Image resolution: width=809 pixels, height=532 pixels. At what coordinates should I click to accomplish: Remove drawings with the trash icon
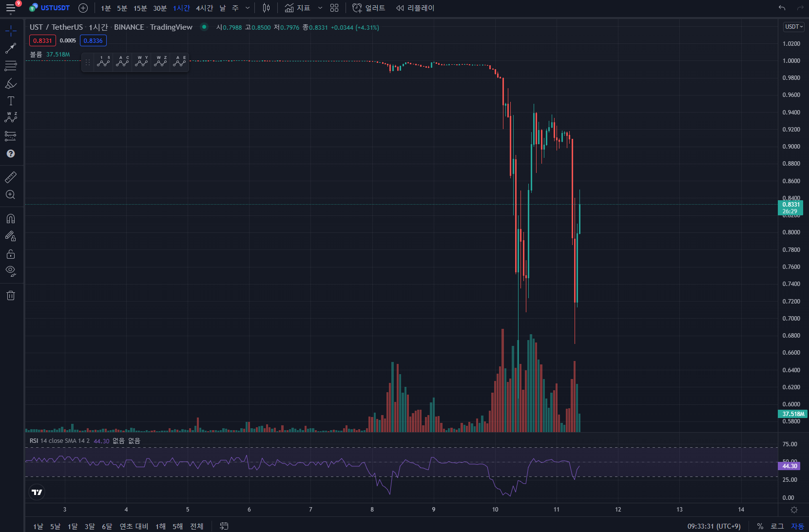[11, 295]
